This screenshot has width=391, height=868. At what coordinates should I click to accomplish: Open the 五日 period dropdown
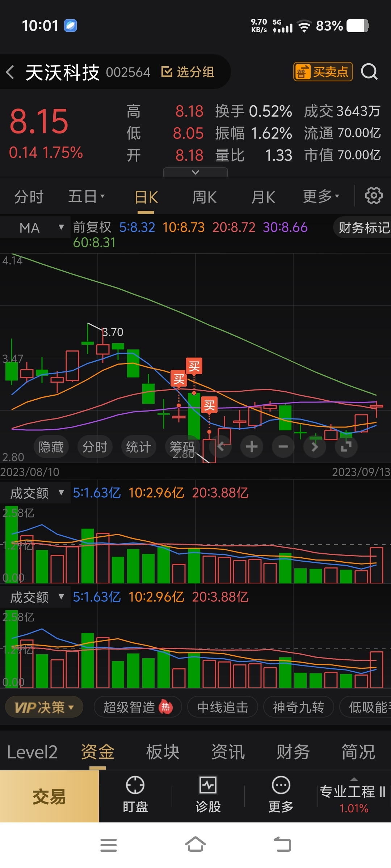point(87,197)
